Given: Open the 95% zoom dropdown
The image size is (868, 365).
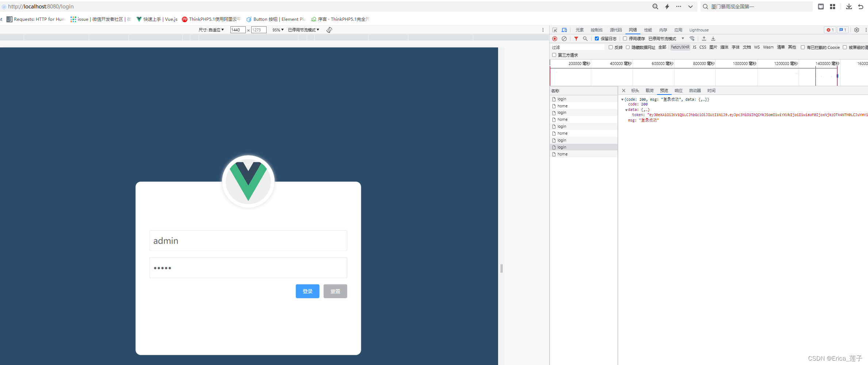Looking at the screenshot, I should click(278, 30).
